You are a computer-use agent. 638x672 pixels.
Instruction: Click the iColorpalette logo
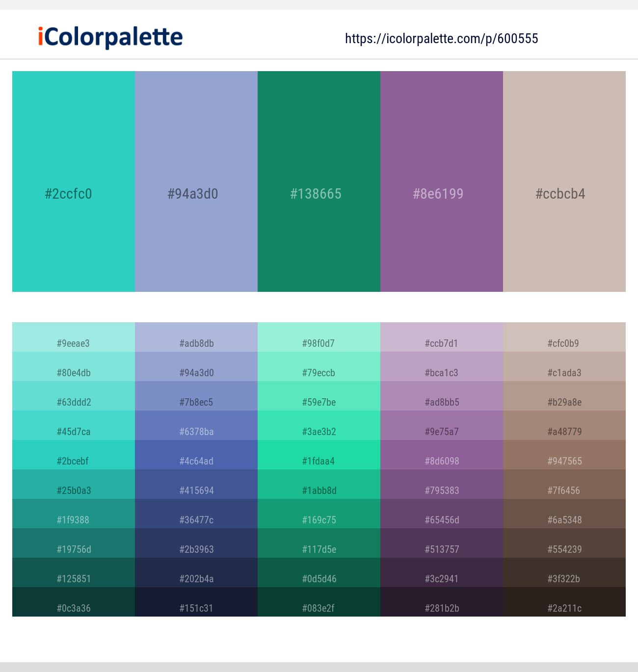coord(110,37)
